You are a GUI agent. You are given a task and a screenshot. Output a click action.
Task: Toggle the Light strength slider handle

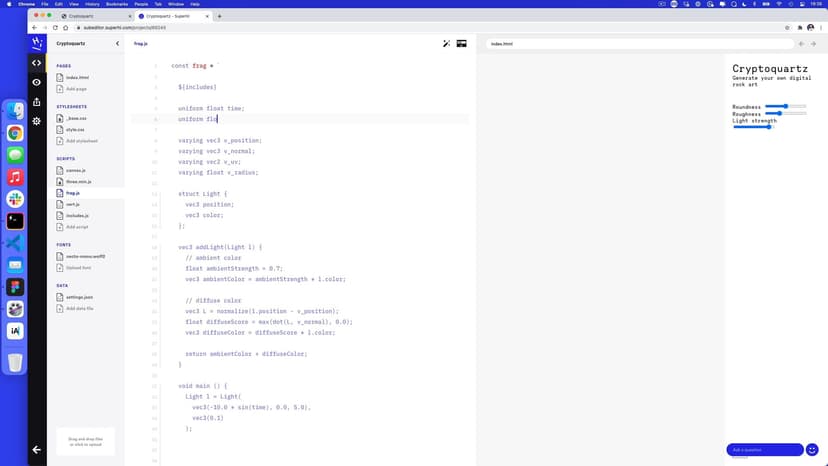(x=770, y=127)
